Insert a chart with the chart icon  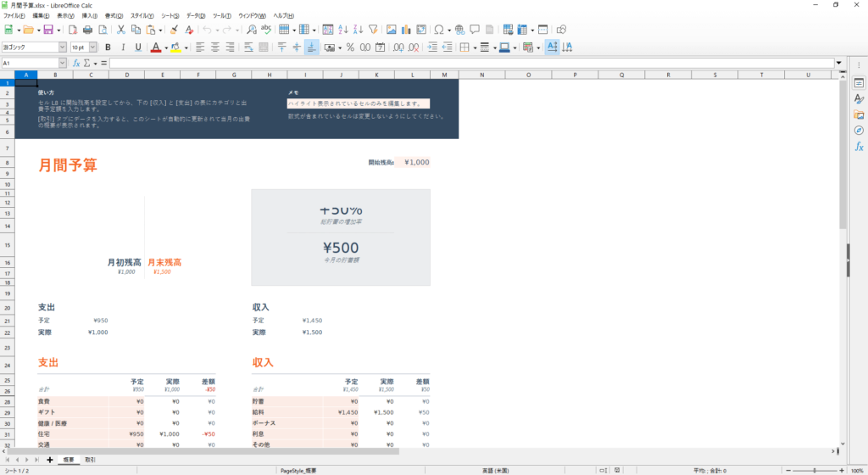pyautogui.click(x=406, y=30)
